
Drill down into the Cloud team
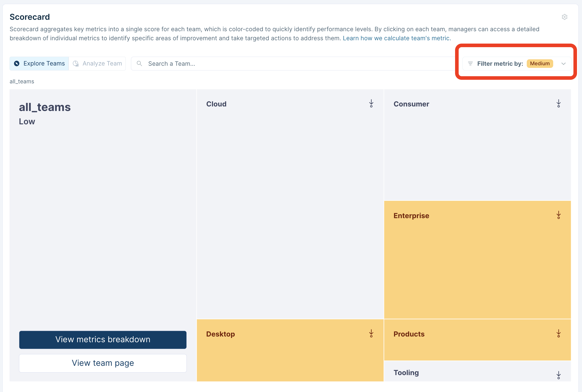[371, 104]
